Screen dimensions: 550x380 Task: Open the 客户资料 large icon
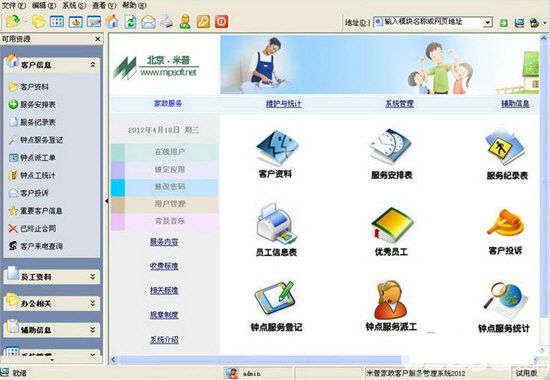click(277, 147)
